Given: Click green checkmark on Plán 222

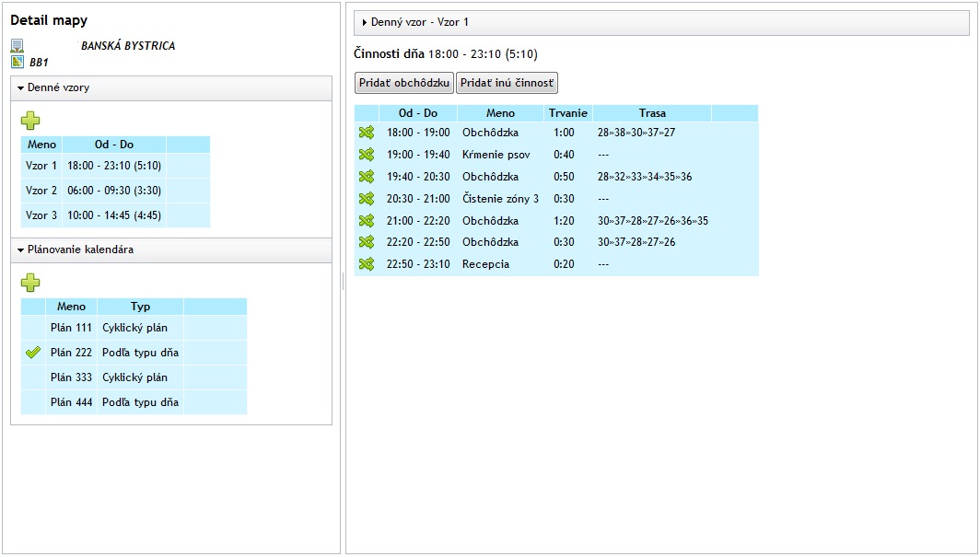Looking at the screenshot, I should click(33, 353).
